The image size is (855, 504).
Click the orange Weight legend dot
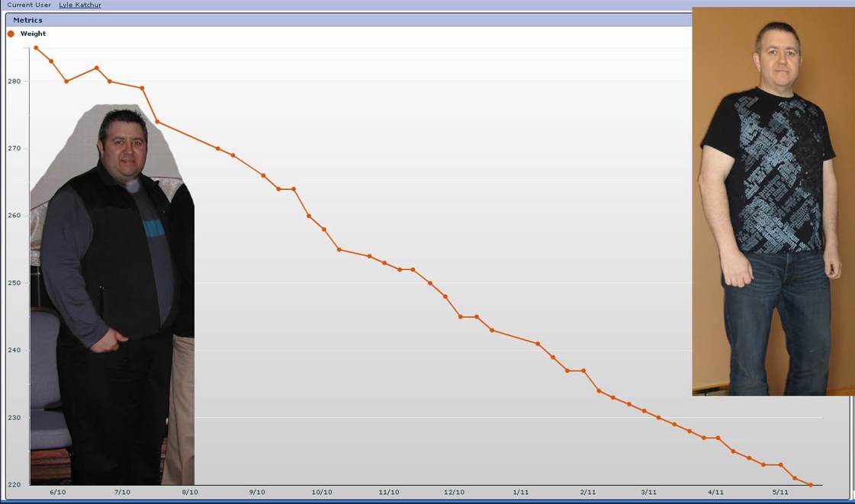(x=11, y=34)
